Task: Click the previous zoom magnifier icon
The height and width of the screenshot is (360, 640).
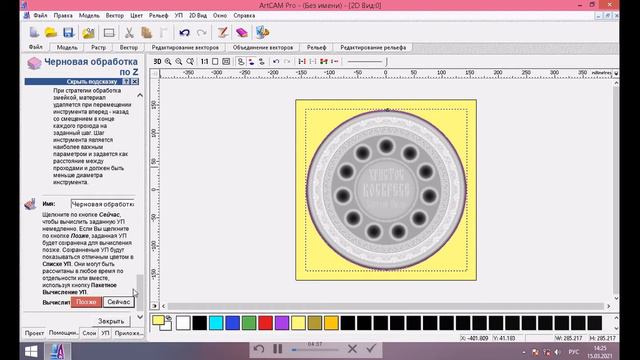Action: 190,62
